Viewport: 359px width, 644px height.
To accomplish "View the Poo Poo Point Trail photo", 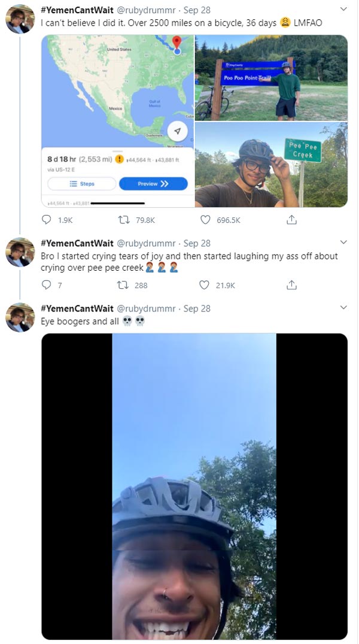I will 271,77.
